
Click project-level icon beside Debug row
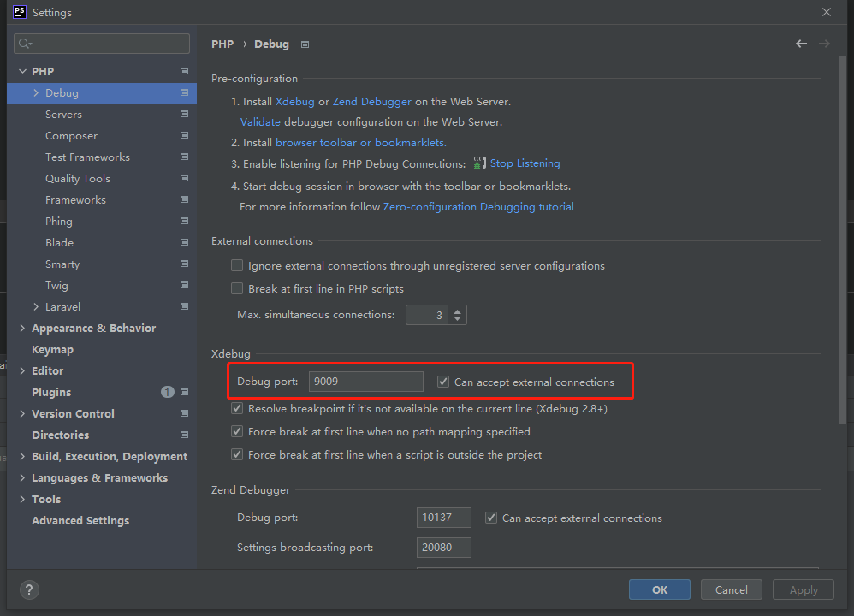point(184,92)
